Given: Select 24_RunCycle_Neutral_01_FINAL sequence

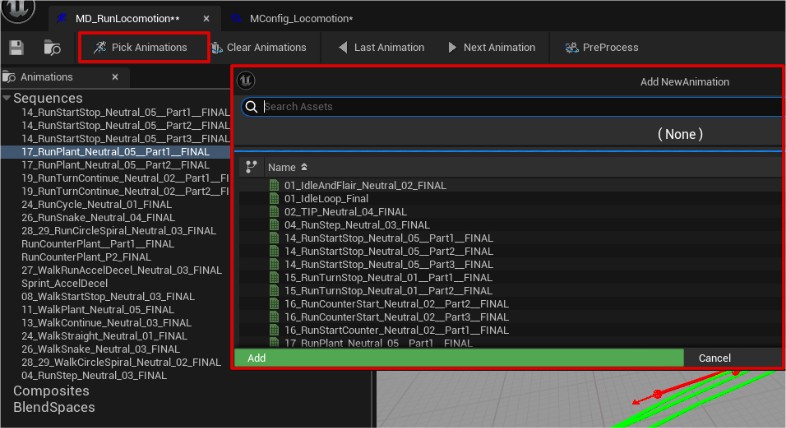Looking at the screenshot, I should [x=96, y=204].
